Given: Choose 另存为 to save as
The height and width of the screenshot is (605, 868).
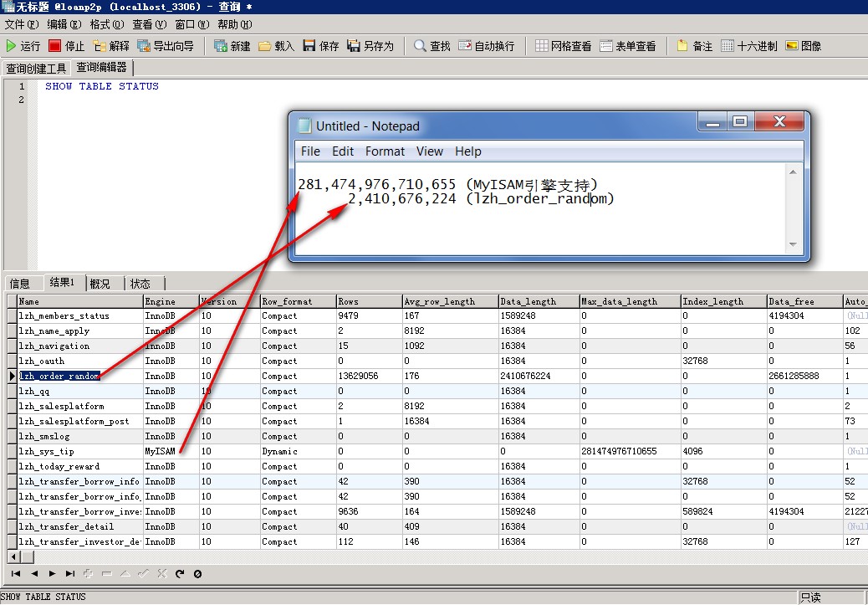Looking at the screenshot, I should (x=370, y=46).
